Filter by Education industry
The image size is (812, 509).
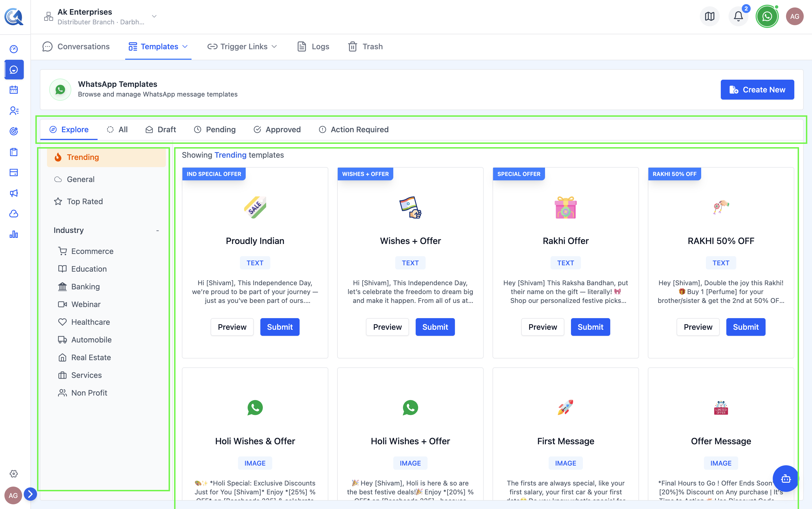(x=82, y=269)
